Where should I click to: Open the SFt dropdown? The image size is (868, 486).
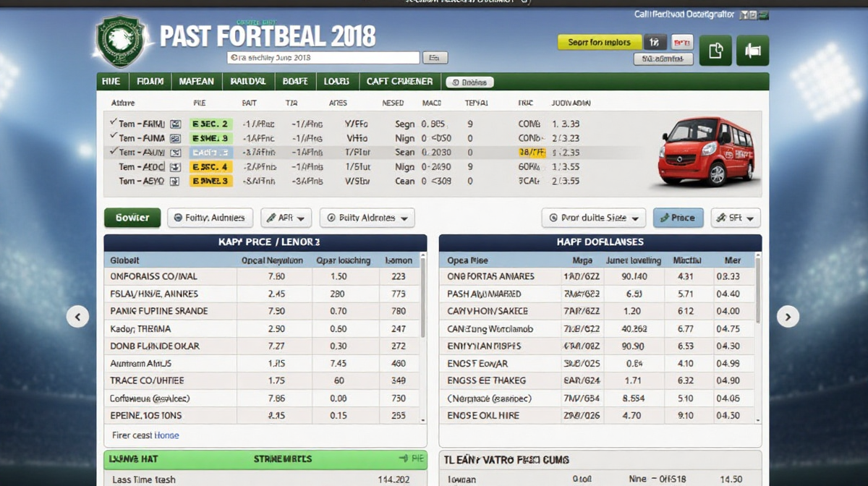pos(735,218)
